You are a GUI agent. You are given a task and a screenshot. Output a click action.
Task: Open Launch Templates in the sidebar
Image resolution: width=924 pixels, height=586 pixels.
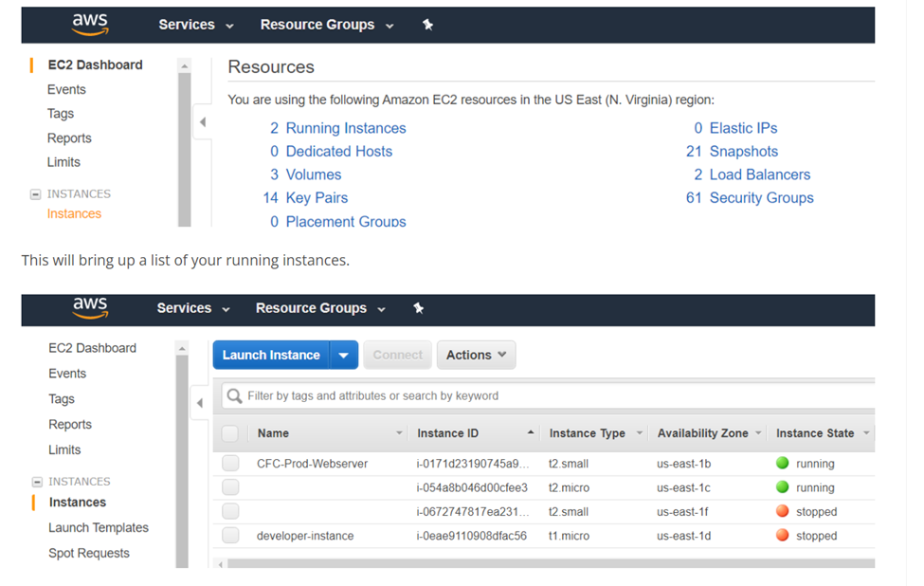[99, 527]
